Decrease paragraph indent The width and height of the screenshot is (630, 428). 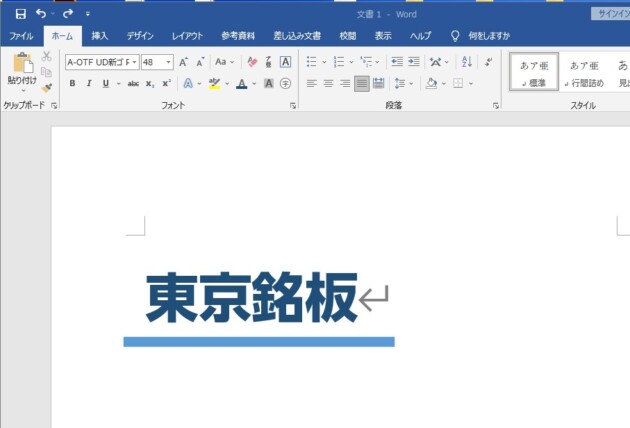tap(397, 61)
